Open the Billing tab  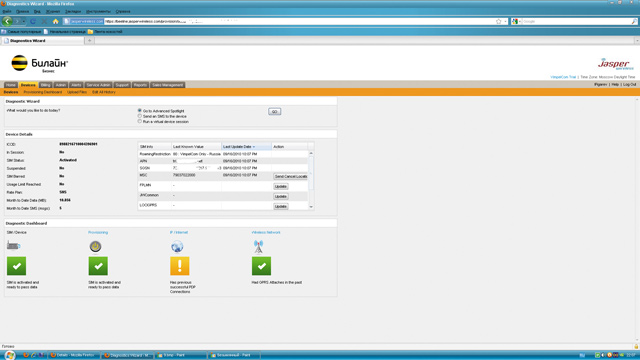point(45,85)
